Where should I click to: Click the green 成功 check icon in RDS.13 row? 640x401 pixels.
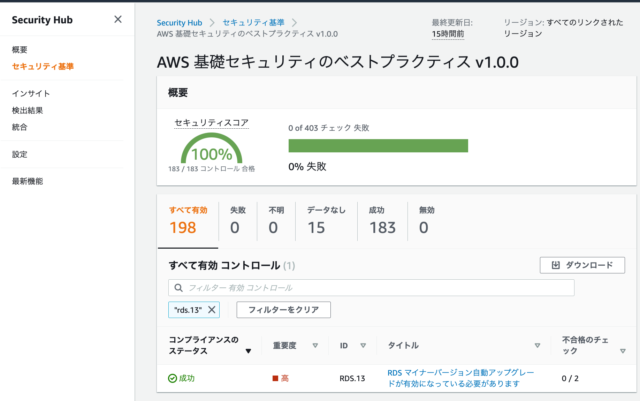173,379
